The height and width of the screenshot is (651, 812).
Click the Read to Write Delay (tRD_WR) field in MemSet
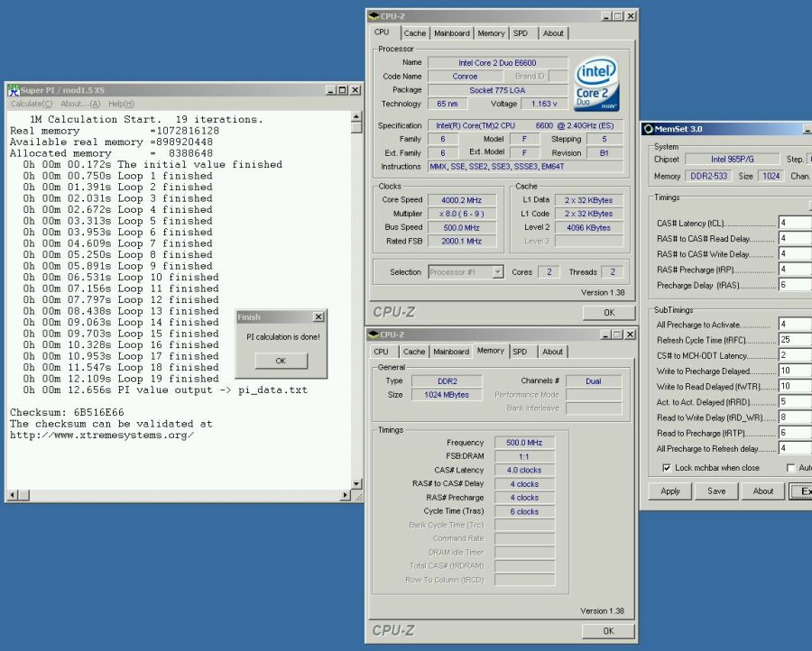click(795, 417)
